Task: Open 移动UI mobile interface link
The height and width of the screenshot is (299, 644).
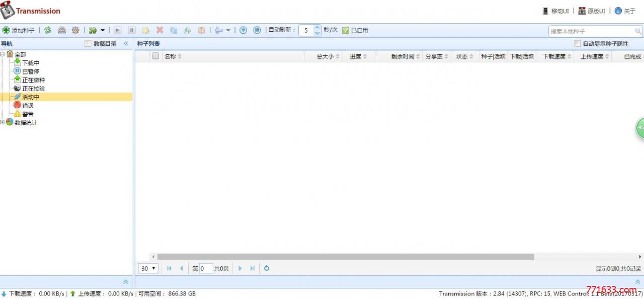Action: tap(555, 11)
